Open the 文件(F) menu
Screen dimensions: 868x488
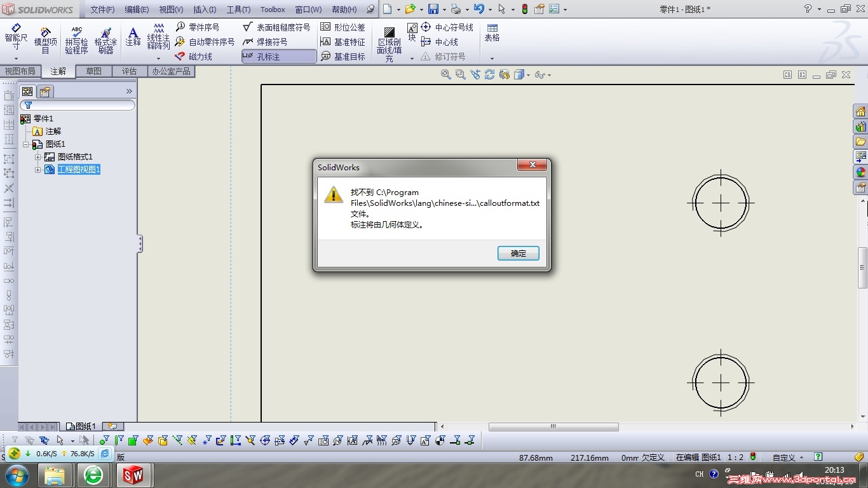pyautogui.click(x=102, y=10)
